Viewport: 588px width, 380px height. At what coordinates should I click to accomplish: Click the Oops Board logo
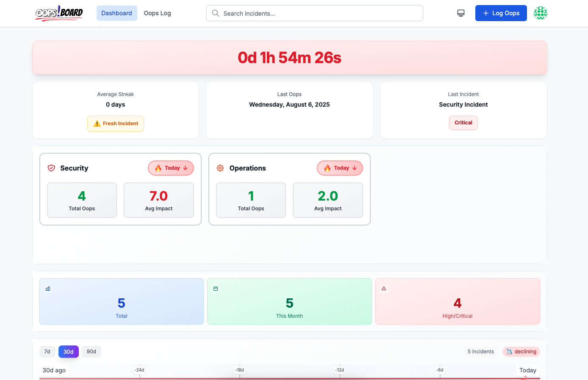point(59,13)
